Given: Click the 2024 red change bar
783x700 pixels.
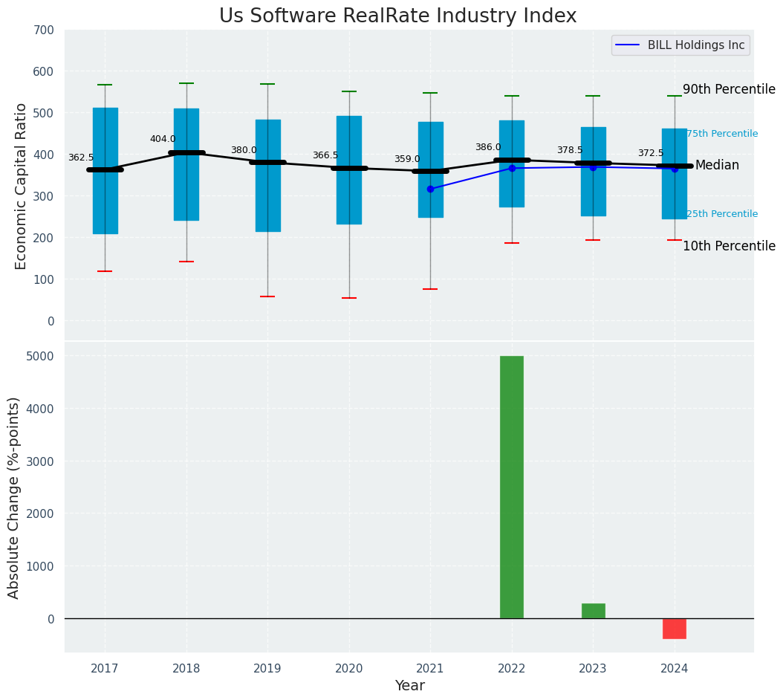Looking at the screenshot, I should click(x=675, y=629).
